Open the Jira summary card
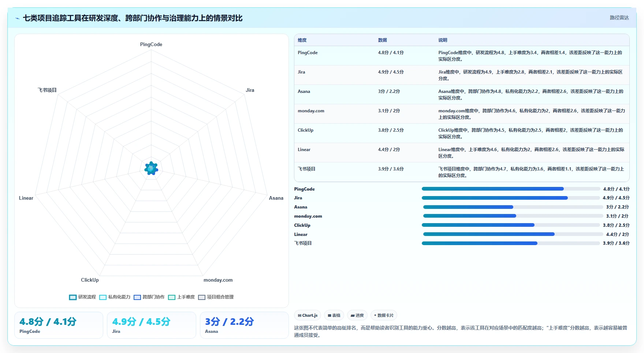The image size is (644, 353). [x=151, y=325]
